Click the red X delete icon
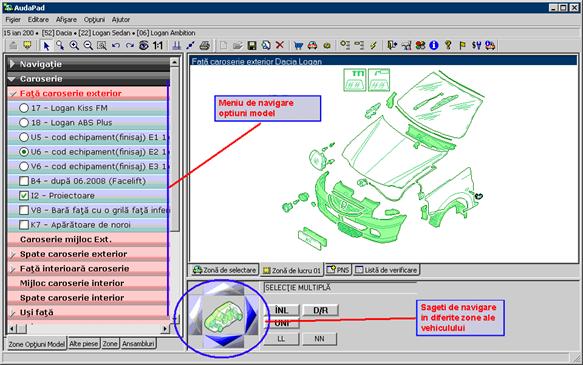583x365 pixels. [280, 45]
